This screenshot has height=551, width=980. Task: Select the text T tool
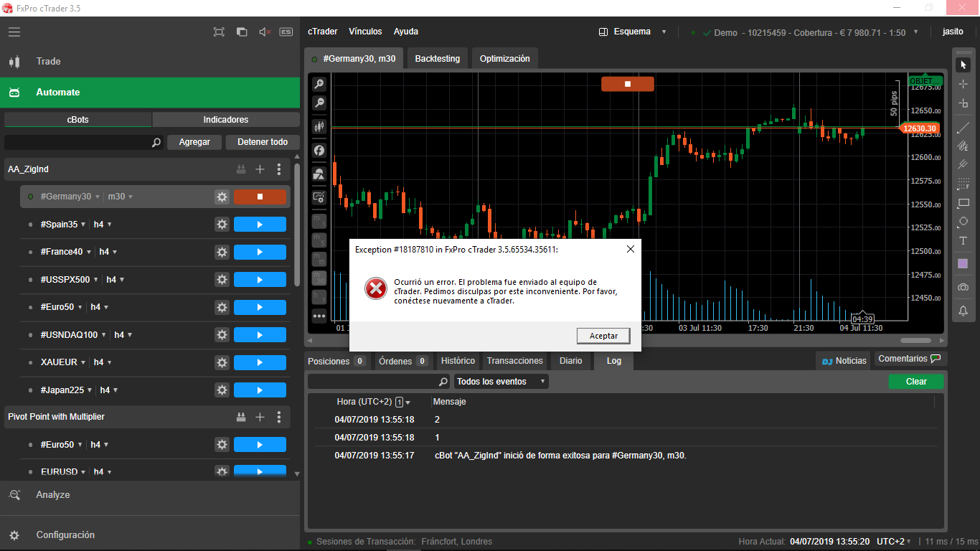coord(963,241)
